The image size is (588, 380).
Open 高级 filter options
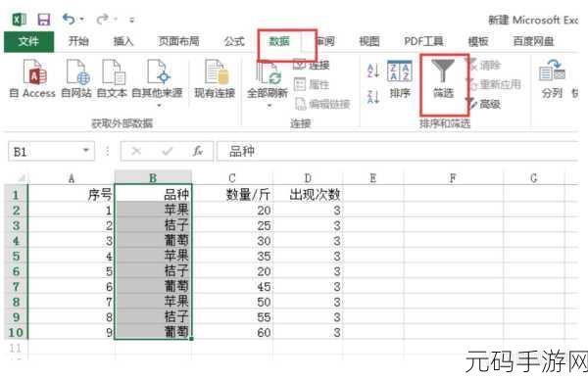[x=484, y=104]
